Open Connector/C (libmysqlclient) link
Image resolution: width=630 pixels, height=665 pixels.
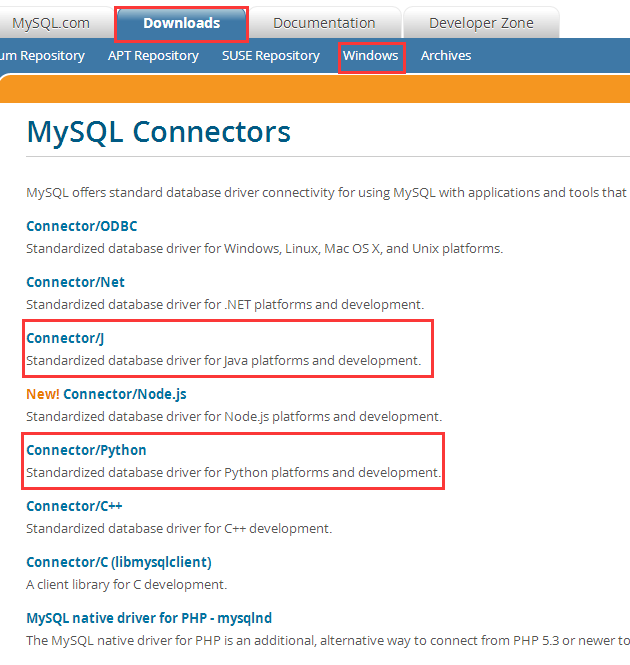[x=119, y=562]
